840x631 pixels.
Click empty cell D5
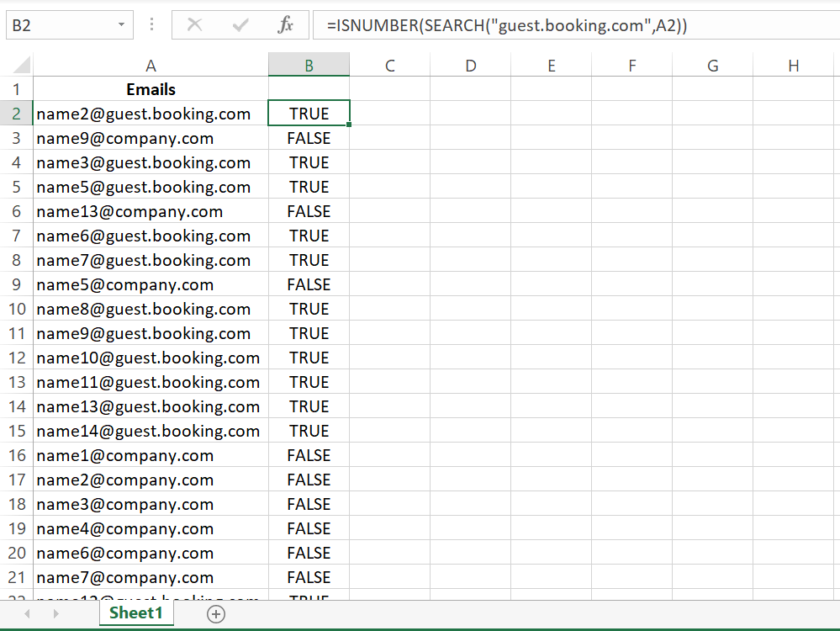click(x=470, y=187)
